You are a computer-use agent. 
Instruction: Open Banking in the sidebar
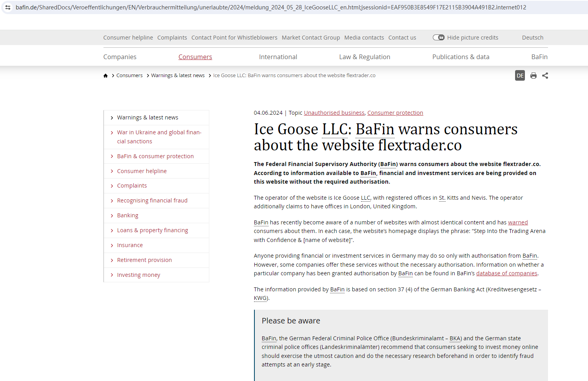click(128, 215)
